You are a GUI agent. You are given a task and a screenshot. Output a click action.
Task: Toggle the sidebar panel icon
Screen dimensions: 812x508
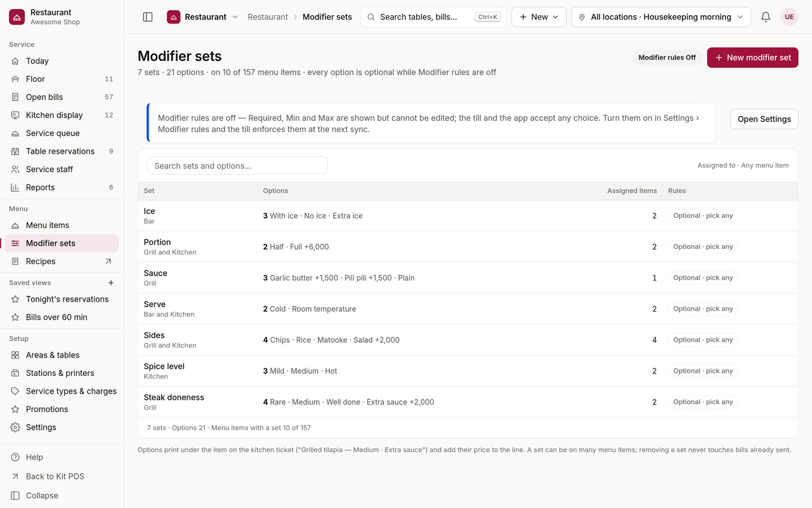pyautogui.click(x=148, y=17)
